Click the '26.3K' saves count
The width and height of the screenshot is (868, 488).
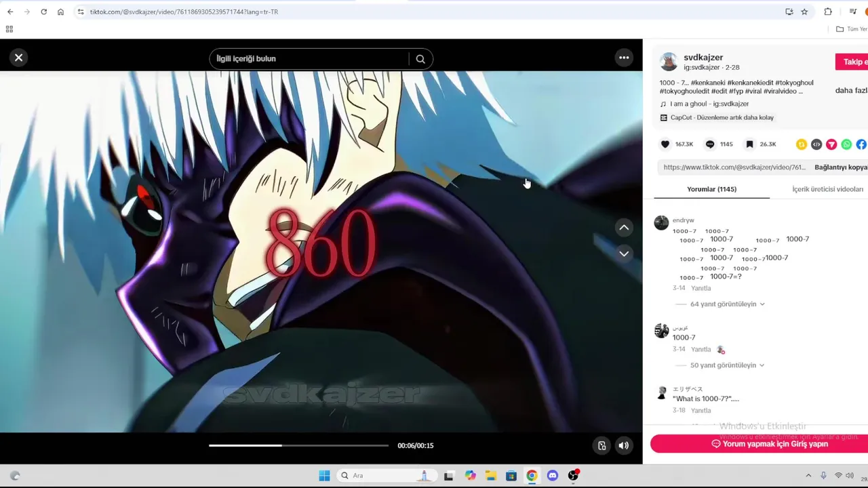pos(768,144)
